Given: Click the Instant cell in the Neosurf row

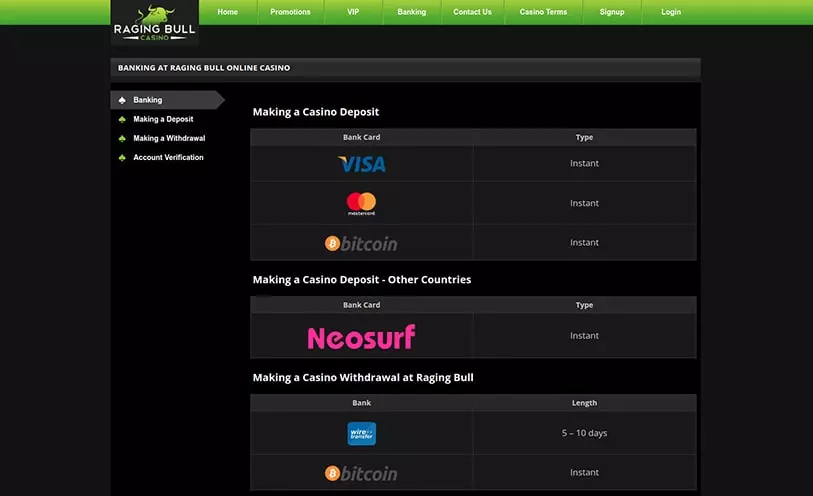Looking at the screenshot, I should 584,336.
